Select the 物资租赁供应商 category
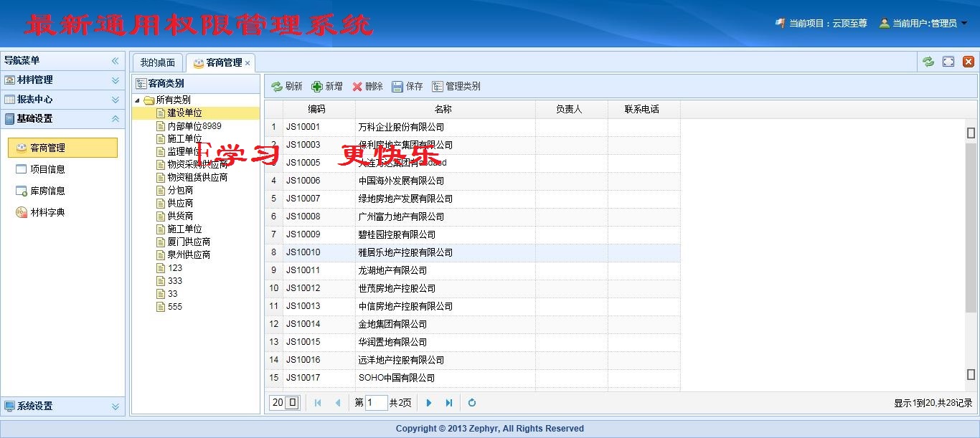This screenshot has height=438, width=980. (197, 177)
